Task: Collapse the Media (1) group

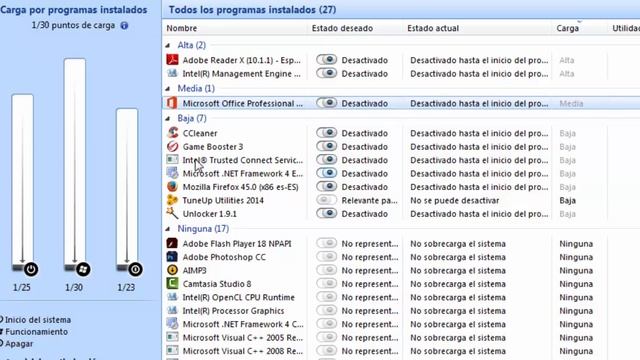Action: (168, 89)
